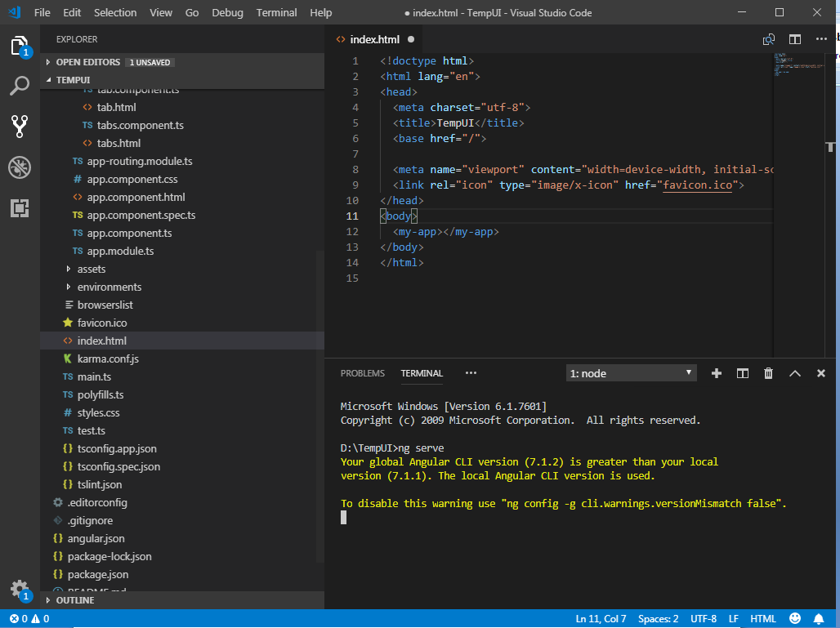Select app.module.ts in the Explorer
840x628 pixels.
coord(118,251)
